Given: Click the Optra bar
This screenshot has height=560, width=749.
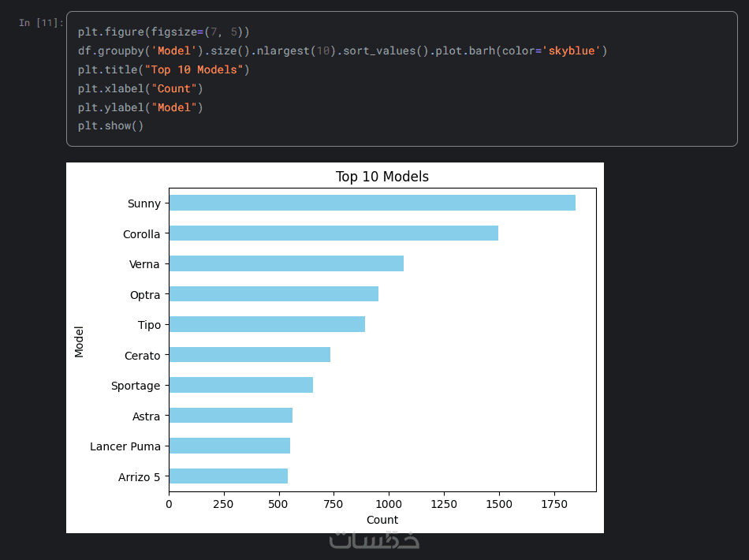Looking at the screenshot, I should coord(273,294).
